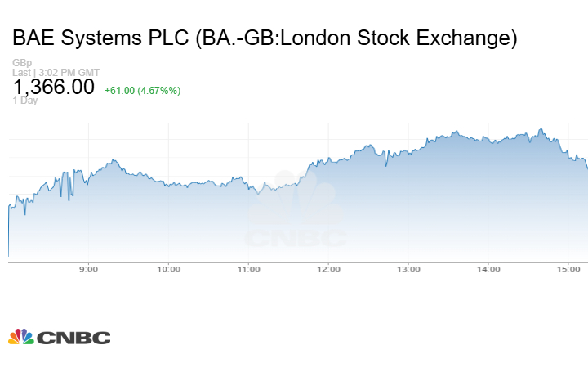Click the chart's highest peak after 14:30
Screen dimensions: 588x368
[x=541, y=129]
